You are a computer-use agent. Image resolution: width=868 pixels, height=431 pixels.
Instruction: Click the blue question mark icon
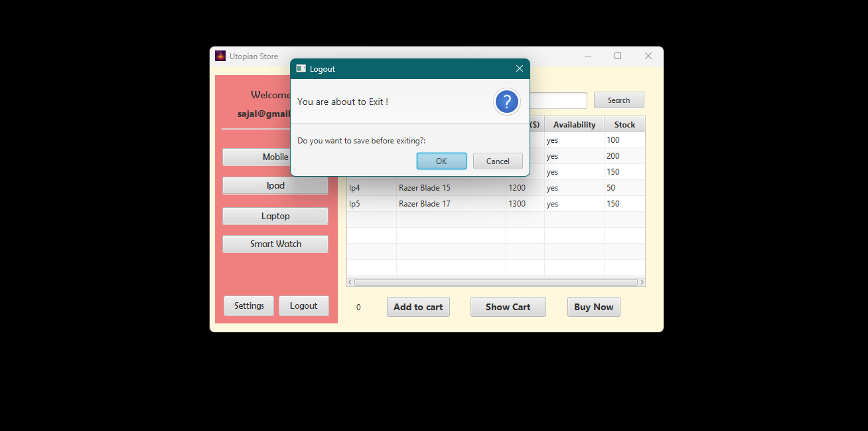[507, 102]
